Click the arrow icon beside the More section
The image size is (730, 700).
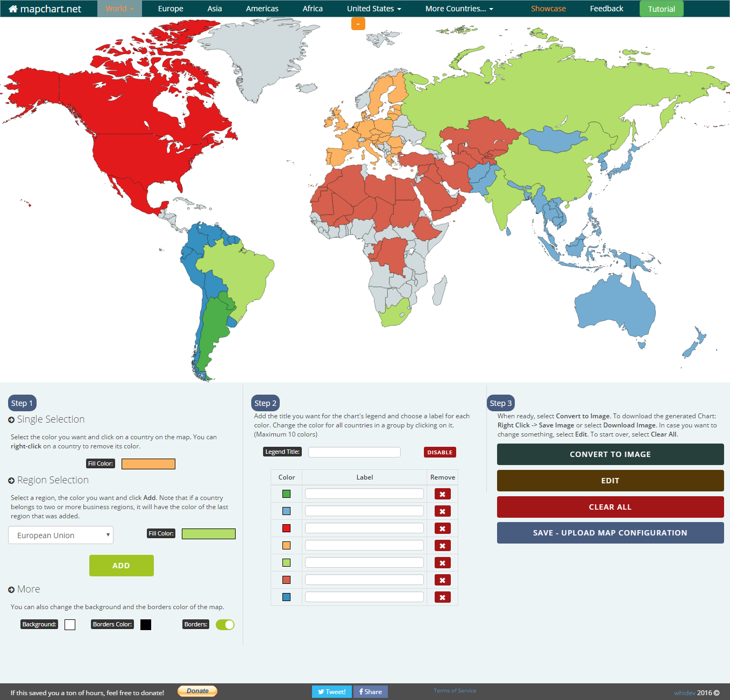(11, 589)
